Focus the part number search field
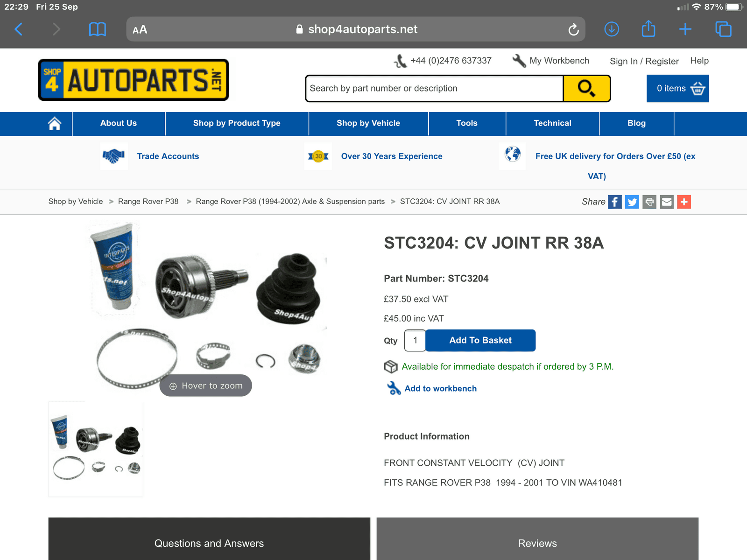 (x=435, y=88)
